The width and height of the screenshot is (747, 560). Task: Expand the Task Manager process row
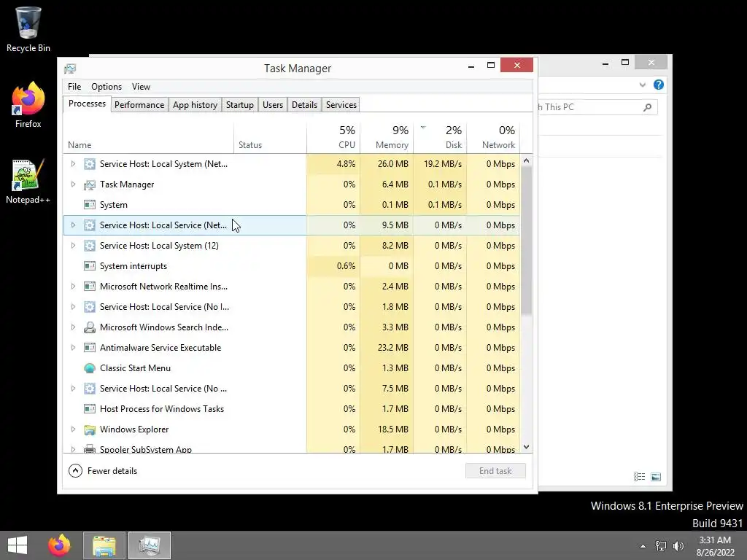pyautogui.click(x=73, y=184)
